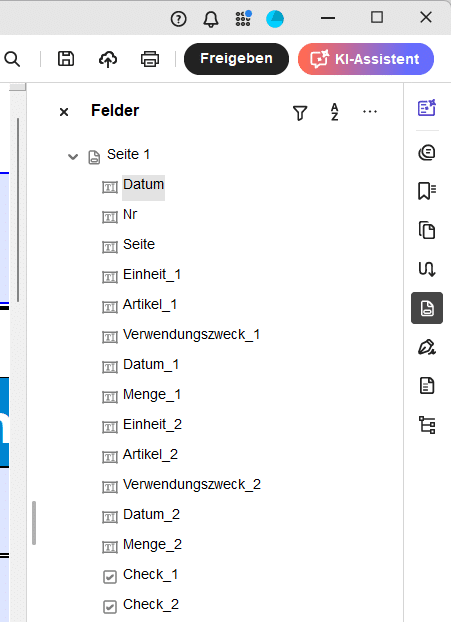Select the Datum field in the list
Viewport: 451px width, 622px height.
(x=143, y=184)
